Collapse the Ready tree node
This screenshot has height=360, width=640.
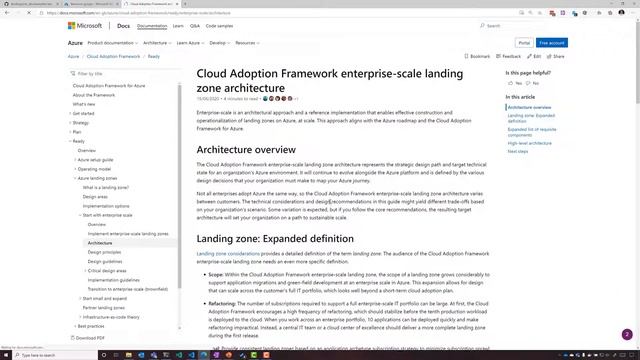point(70,141)
